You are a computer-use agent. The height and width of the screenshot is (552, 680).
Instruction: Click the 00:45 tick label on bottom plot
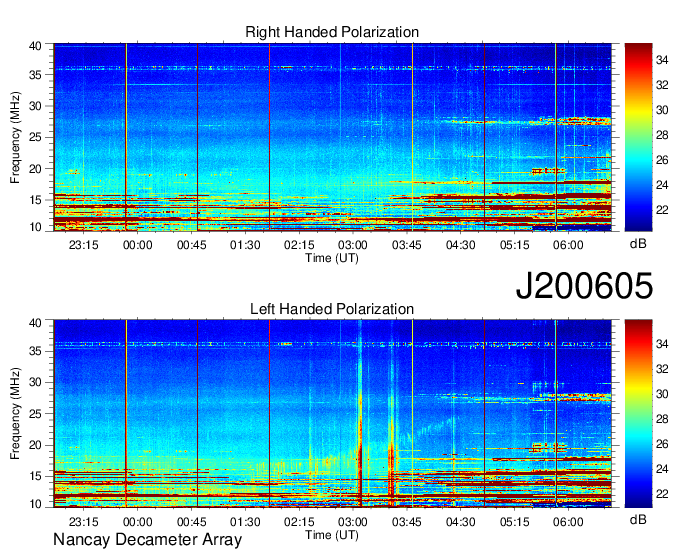pos(192,522)
